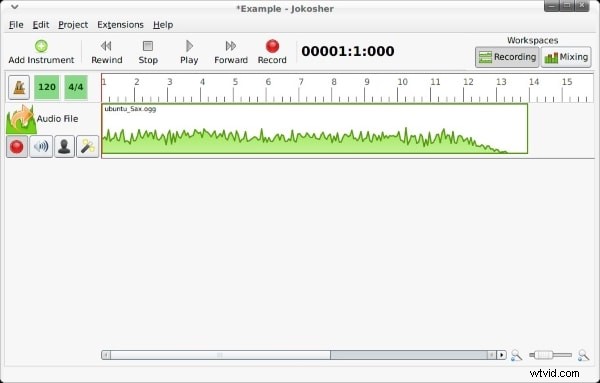Image resolution: width=600 pixels, height=383 pixels.
Task: Click the 00001:1:000 time display
Action: pyautogui.click(x=347, y=51)
